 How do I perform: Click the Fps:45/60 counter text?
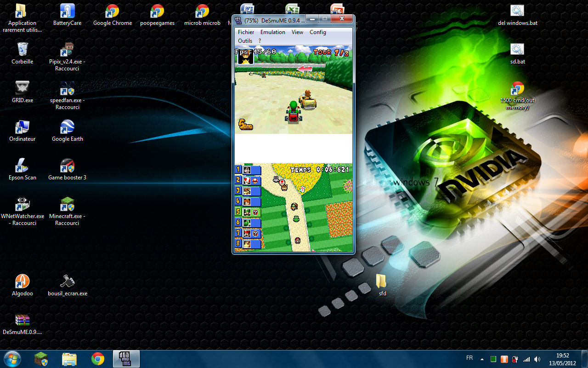255,52
